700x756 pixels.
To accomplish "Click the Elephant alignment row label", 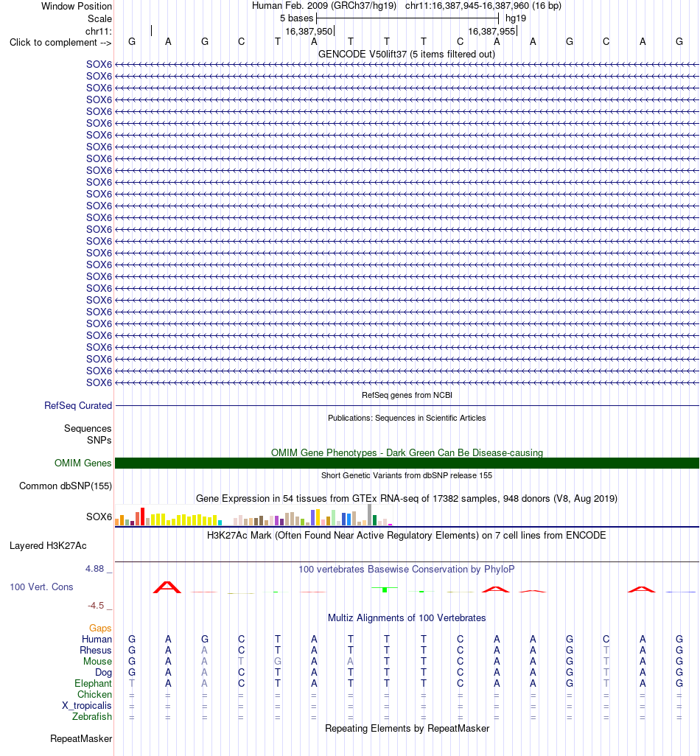I will (x=93, y=684).
